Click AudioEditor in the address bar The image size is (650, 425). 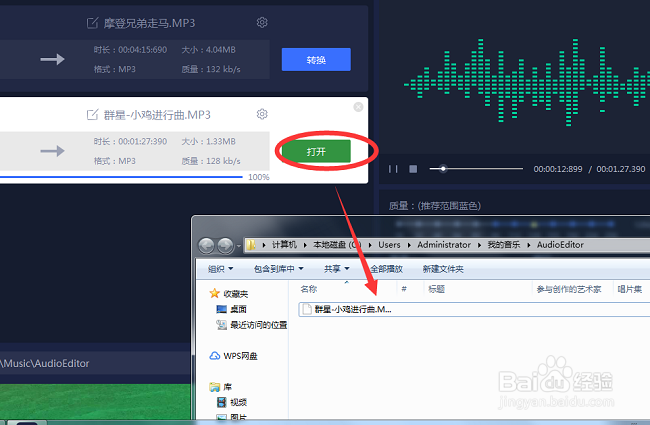tap(560, 245)
